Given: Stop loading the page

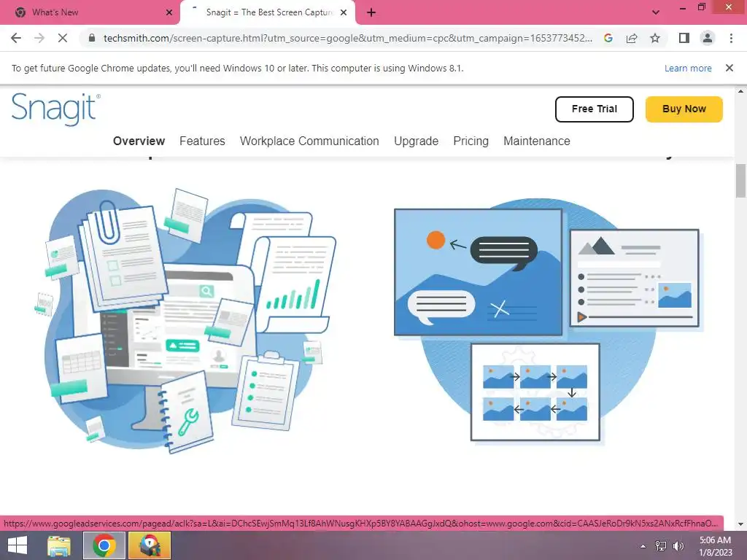Looking at the screenshot, I should pos(63,38).
